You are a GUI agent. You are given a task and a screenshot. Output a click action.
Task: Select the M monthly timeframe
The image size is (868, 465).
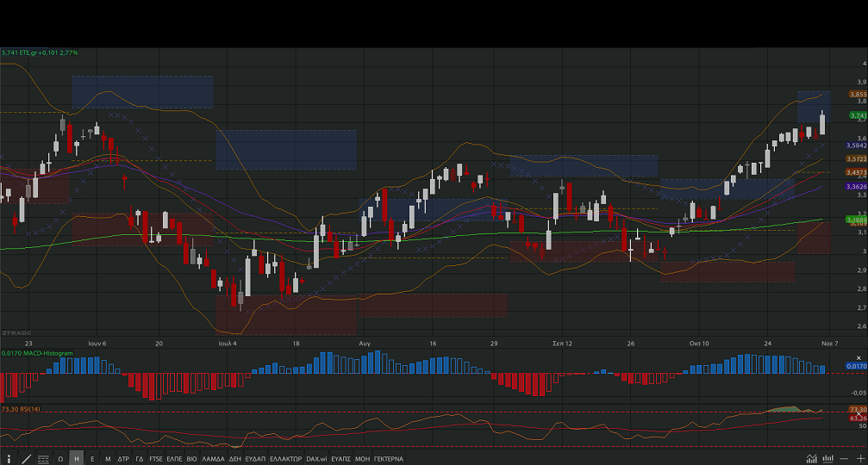(x=108, y=459)
